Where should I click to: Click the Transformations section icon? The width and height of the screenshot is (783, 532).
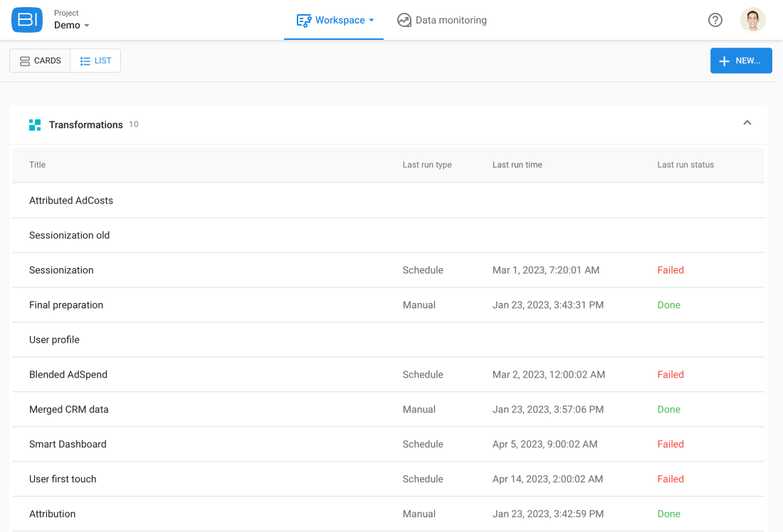(35, 124)
